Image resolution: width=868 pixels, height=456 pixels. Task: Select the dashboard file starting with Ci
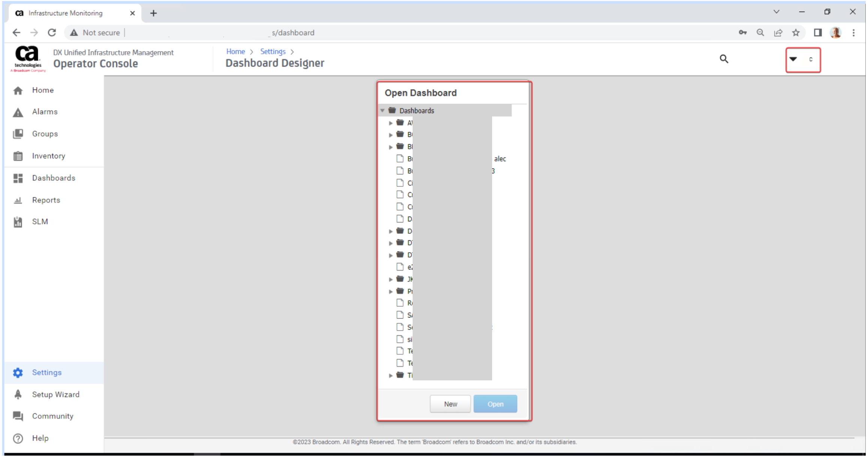405,183
